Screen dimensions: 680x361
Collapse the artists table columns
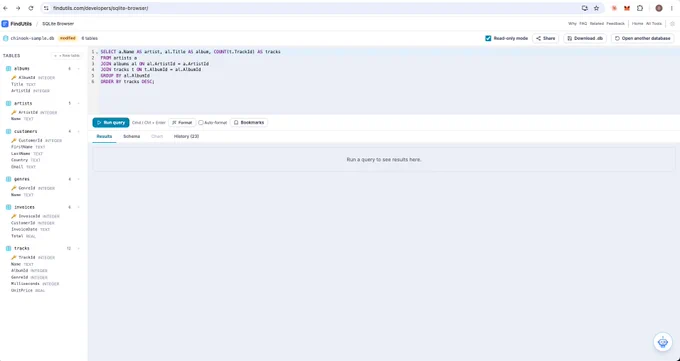(x=78, y=104)
